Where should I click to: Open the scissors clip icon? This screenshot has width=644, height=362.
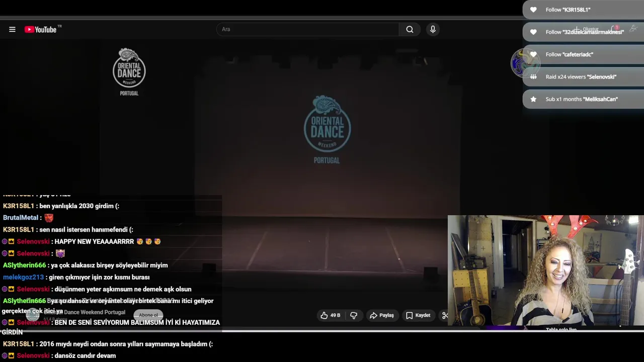click(445, 315)
